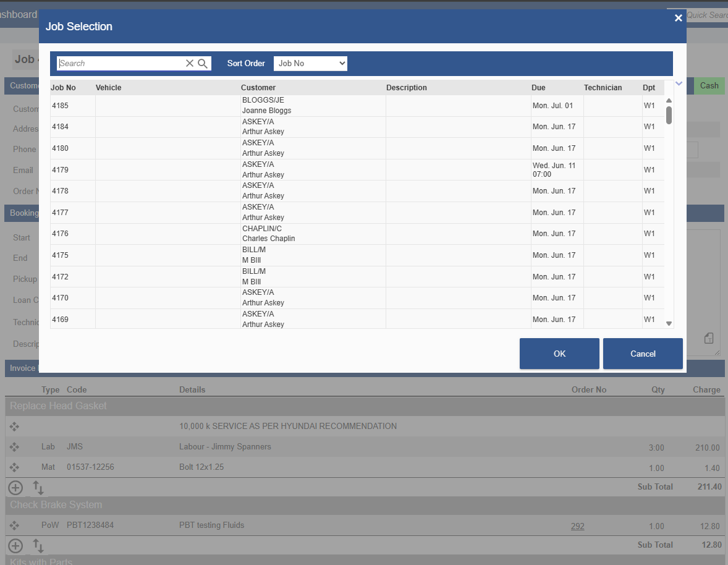The height and width of the screenshot is (565, 728).
Task: Click part code PBT1238484
Action: point(90,525)
